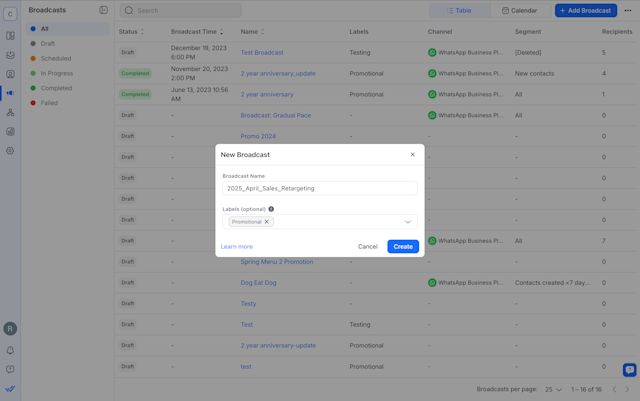Click the broadcast Search field

180,11
